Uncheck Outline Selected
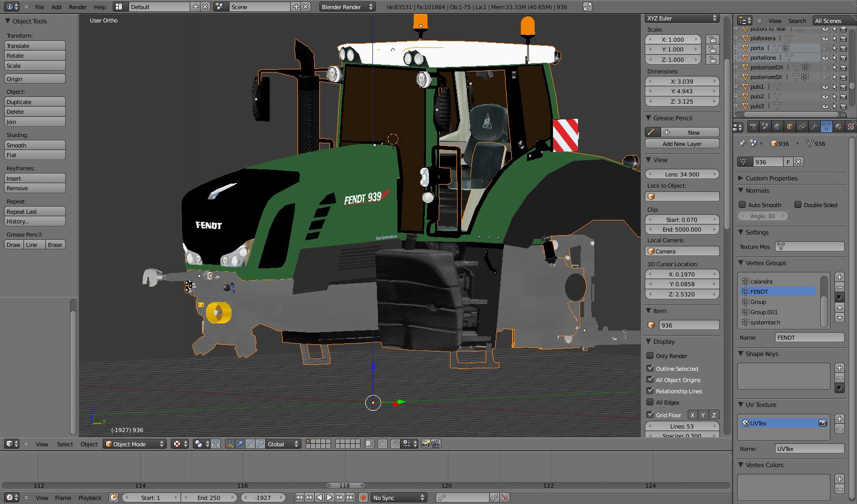Image resolution: width=857 pixels, height=504 pixels. [x=650, y=368]
